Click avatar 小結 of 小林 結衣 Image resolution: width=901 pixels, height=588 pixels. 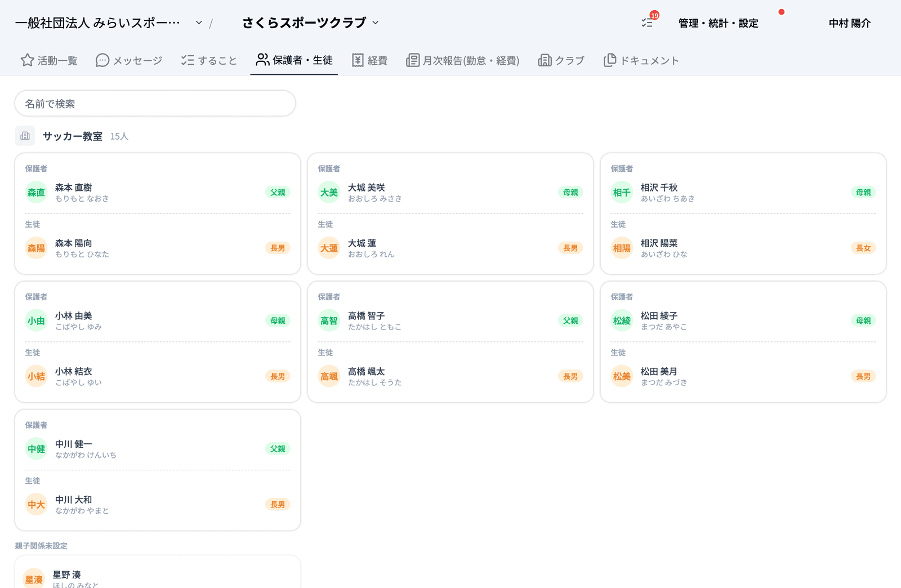pos(36,377)
